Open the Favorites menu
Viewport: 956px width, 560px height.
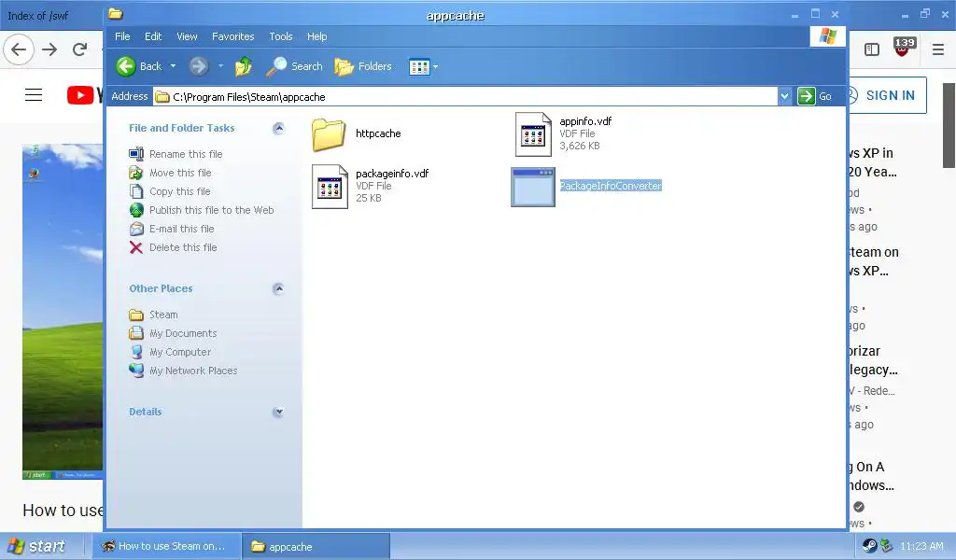coord(232,36)
